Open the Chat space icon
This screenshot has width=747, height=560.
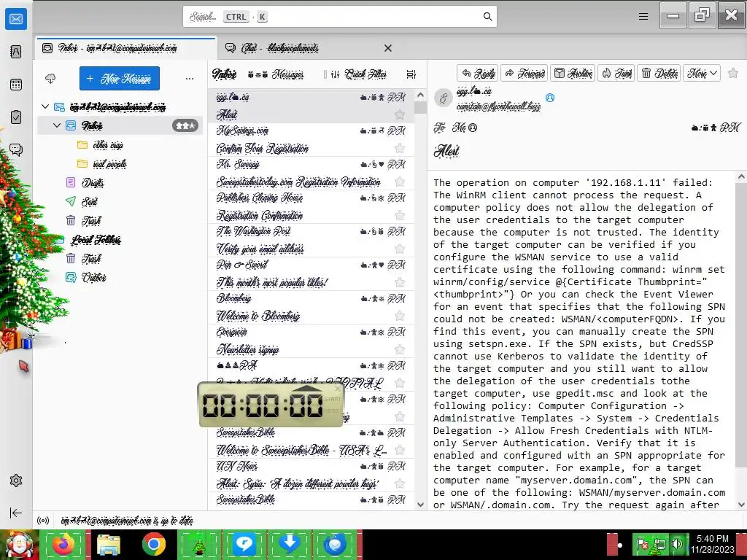tap(16, 150)
